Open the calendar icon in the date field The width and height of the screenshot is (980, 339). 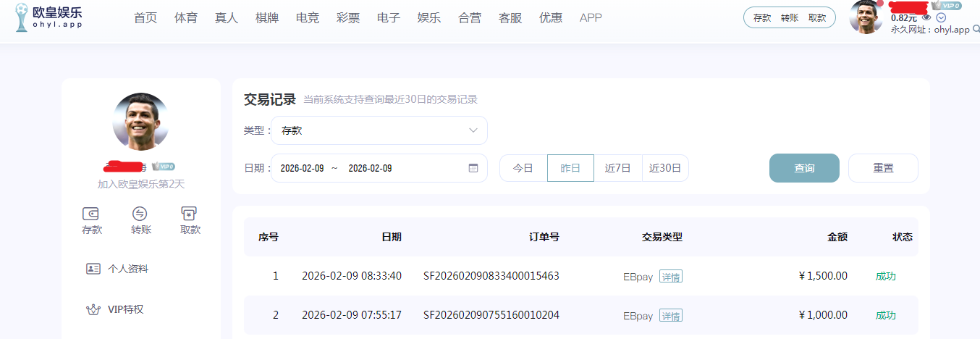click(x=473, y=168)
